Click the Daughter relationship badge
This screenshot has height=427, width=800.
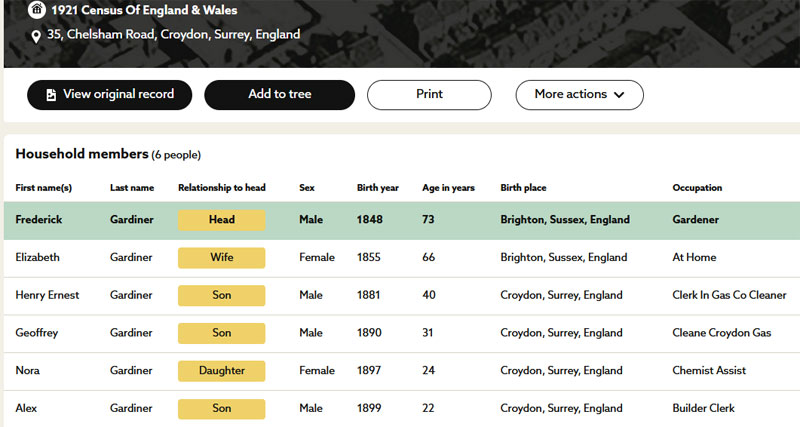(x=221, y=371)
